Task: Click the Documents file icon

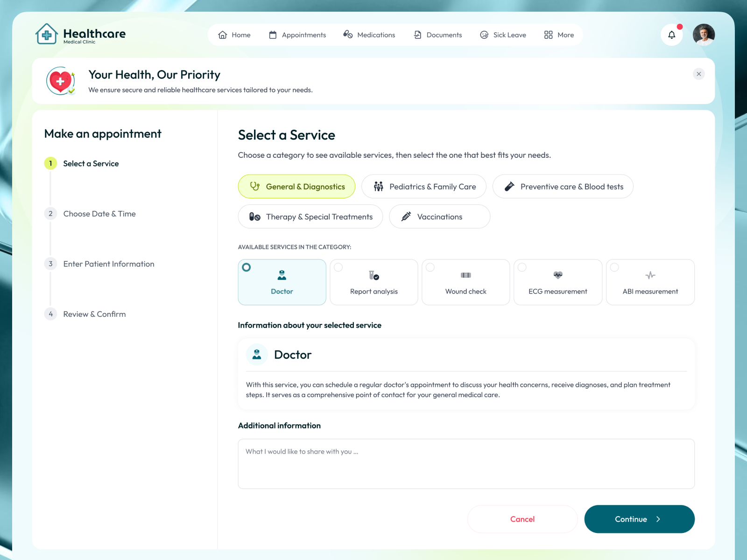Action: click(417, 35)
